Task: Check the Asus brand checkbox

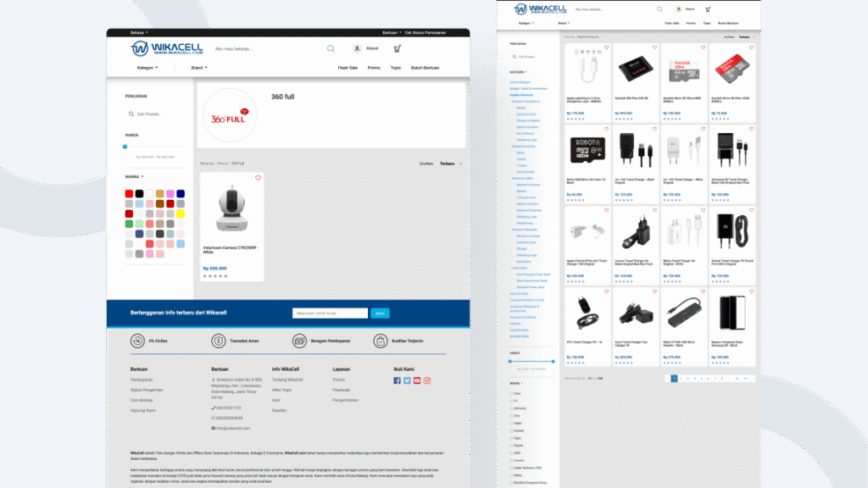Action: [x=511, y=394]
